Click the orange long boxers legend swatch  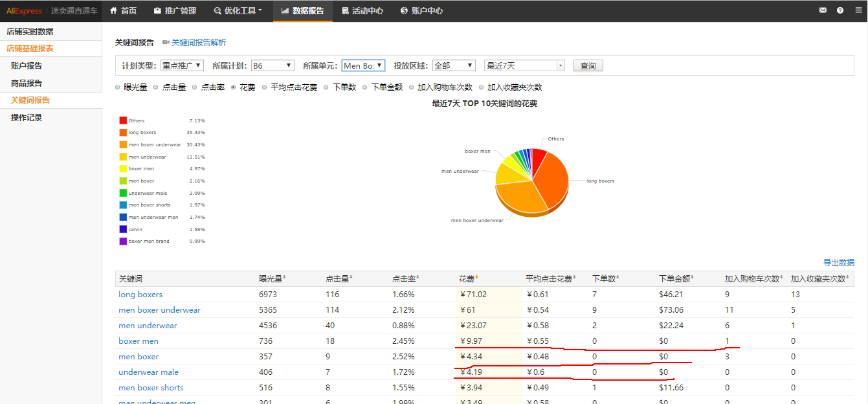click(123, 133)
